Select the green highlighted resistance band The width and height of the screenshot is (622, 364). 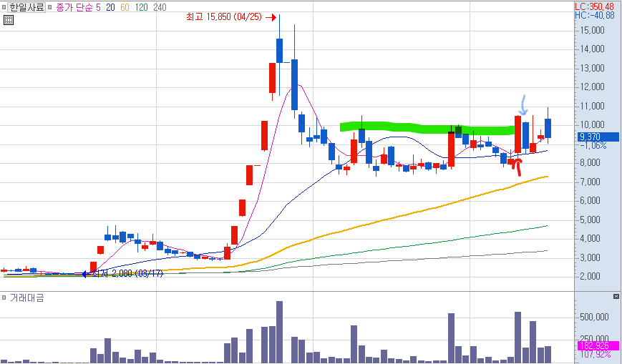pos(429,128)
